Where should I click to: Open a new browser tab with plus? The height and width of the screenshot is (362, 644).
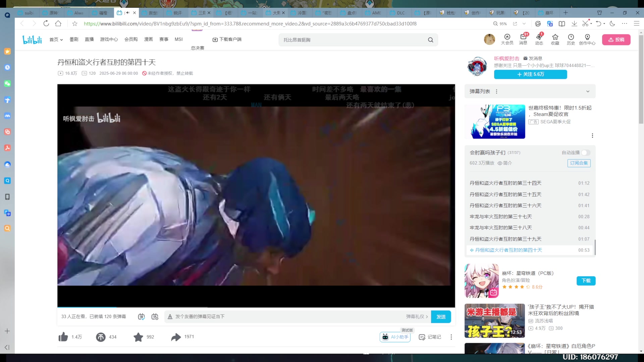(566, 13)
